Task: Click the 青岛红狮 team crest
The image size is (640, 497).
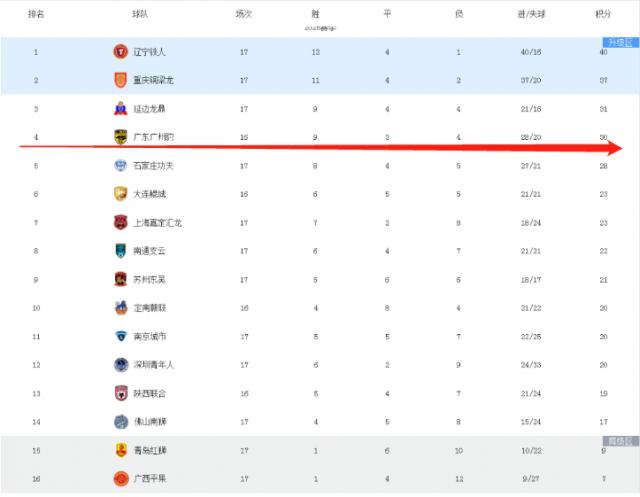Action: [x=120, y=451]
